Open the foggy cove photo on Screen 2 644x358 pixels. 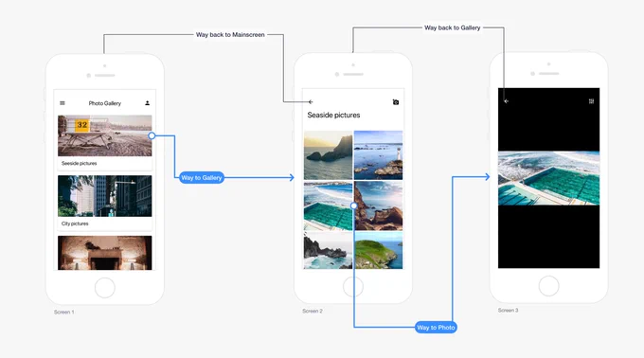(x=329, y=250)
